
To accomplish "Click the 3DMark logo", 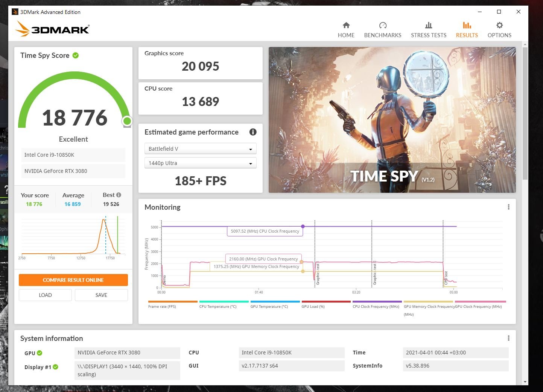I will tap(53, 29).
